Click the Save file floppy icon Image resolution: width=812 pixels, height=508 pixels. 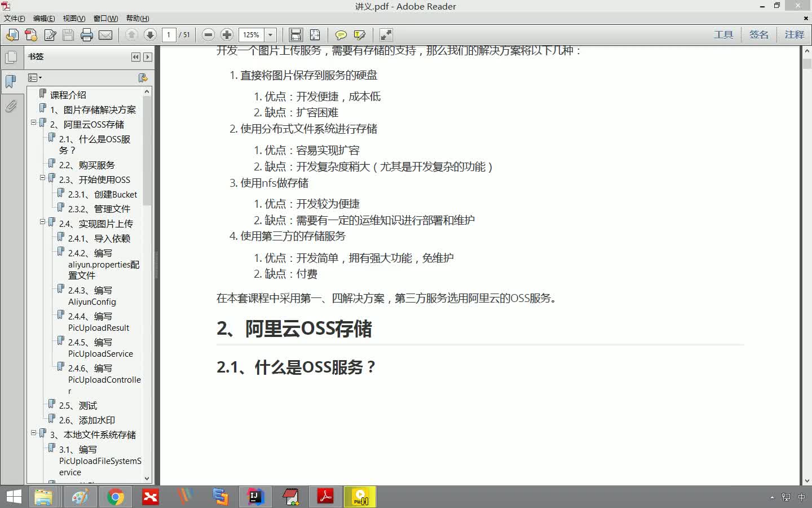tap(68, 35)
